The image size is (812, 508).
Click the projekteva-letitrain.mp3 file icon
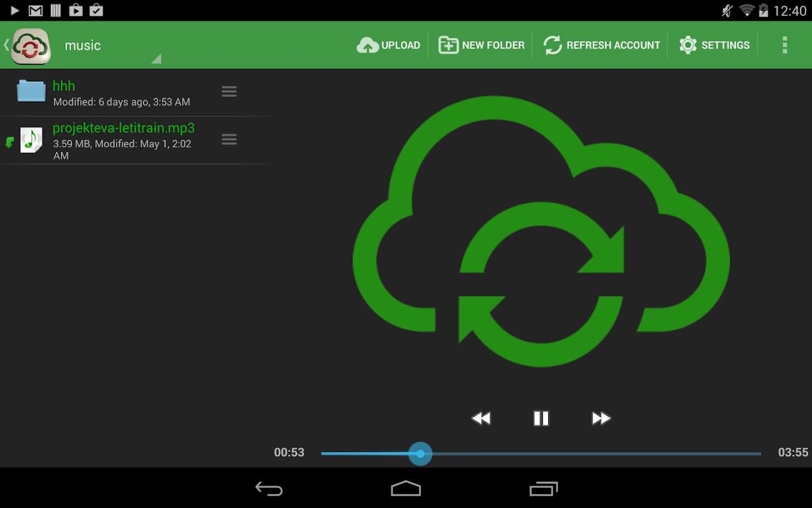click(x=32, y=140)
